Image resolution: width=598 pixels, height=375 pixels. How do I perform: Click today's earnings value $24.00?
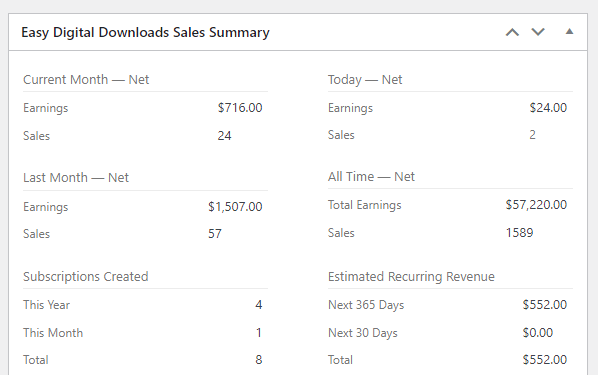[x=548, y=108]
